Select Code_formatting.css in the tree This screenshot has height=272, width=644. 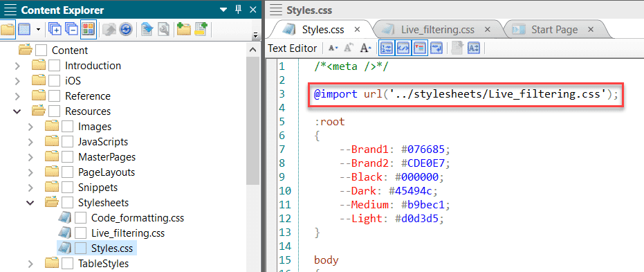(x=138, y=218)
